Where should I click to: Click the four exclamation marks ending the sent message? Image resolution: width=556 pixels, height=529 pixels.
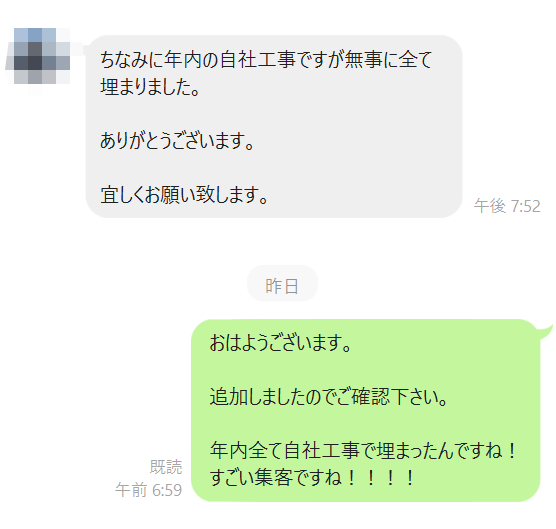click(380, 478)
